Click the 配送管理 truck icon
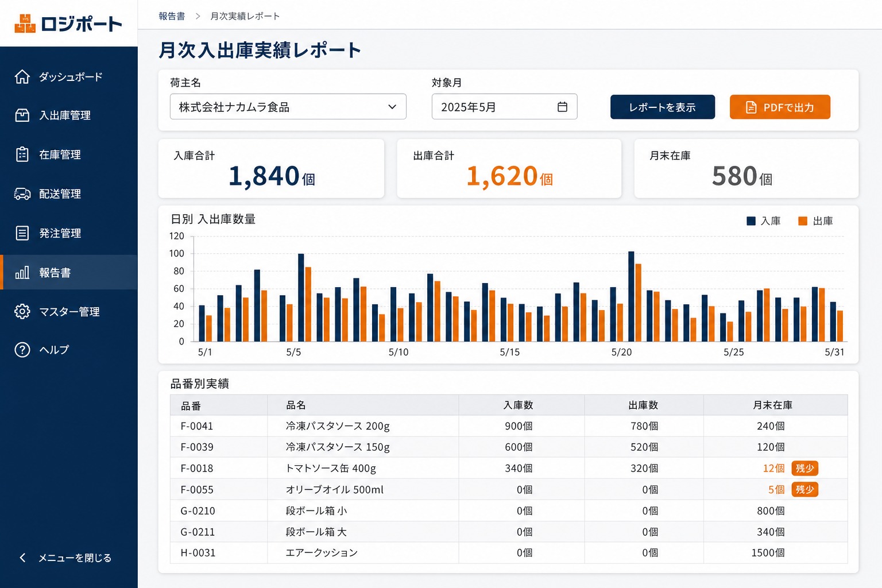This screenshot has height=588, width=882. (22, 194)
